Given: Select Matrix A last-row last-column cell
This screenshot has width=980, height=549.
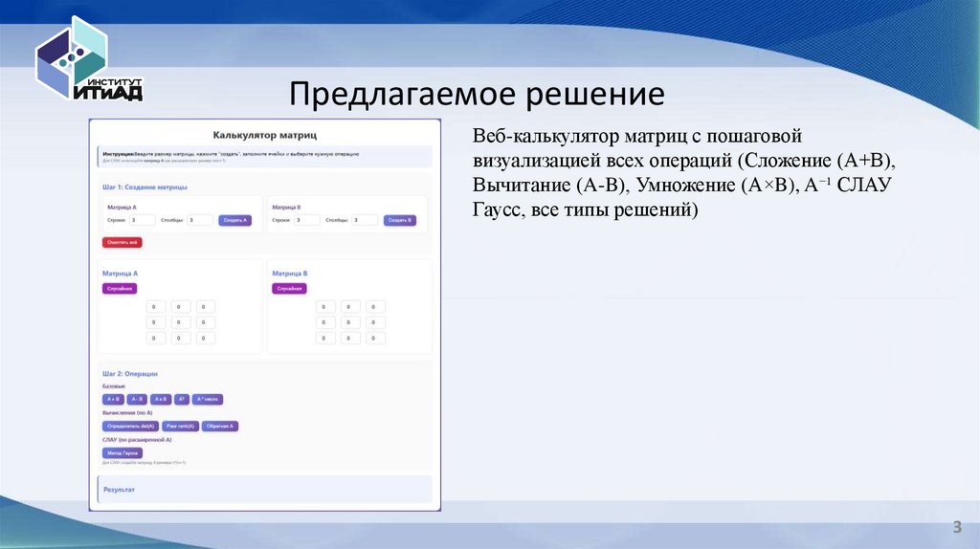Looking at the screenshot, I should coord(205,338).
